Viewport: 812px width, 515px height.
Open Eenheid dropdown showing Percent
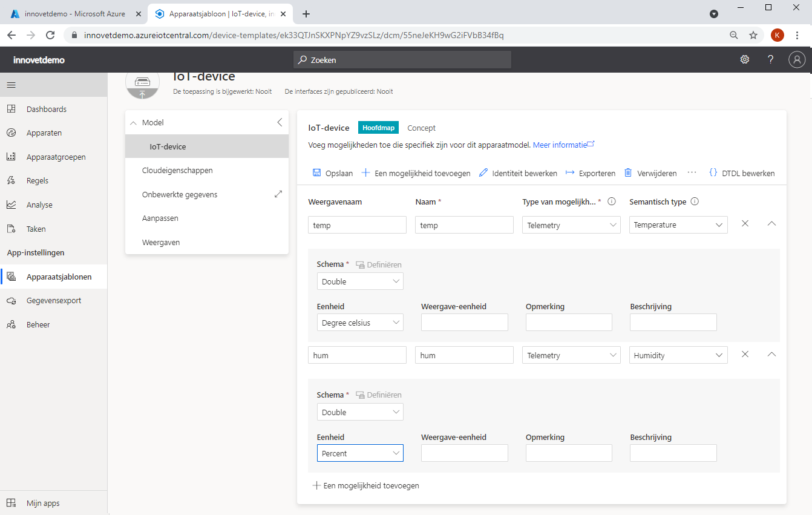click(x=360, y=453)
